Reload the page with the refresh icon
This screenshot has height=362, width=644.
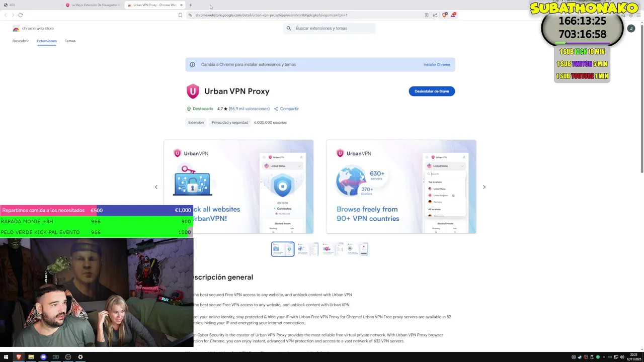21,15
